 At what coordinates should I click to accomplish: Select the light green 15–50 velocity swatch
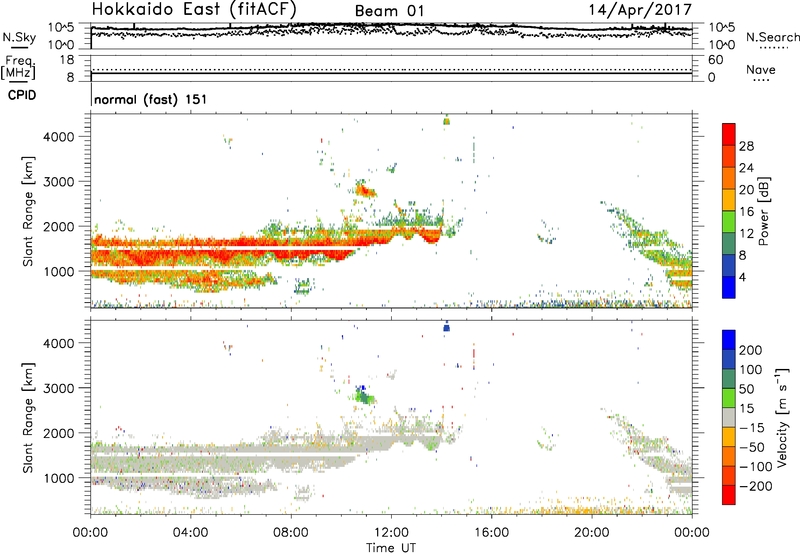(729, 398)
